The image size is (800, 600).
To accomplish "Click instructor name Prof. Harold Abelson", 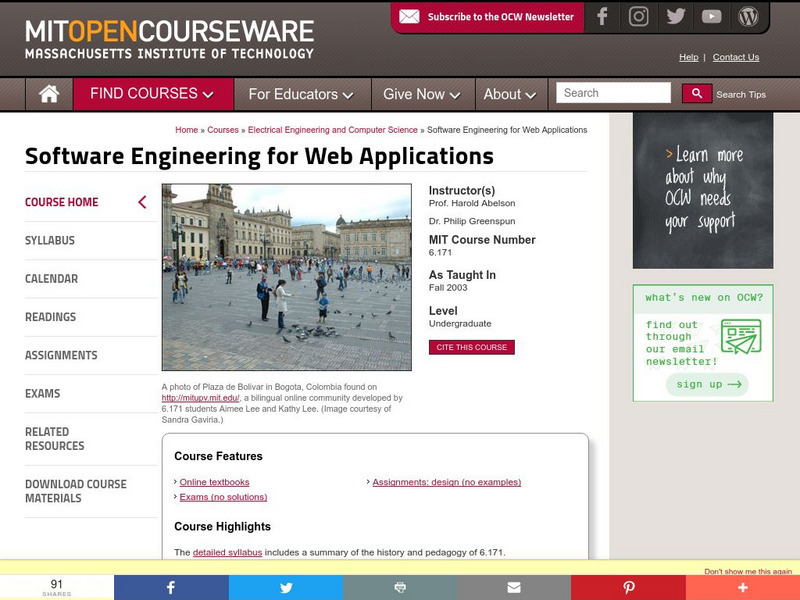I will [x=472, y=203].
